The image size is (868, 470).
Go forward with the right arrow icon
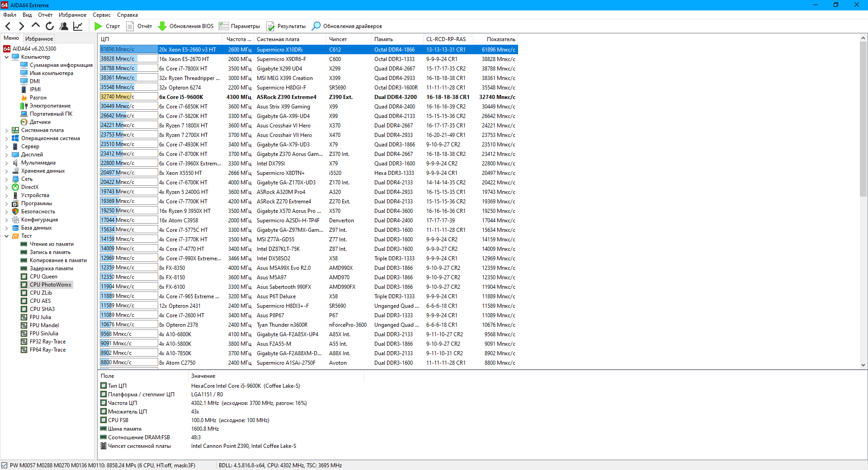[x=21, y=26]
